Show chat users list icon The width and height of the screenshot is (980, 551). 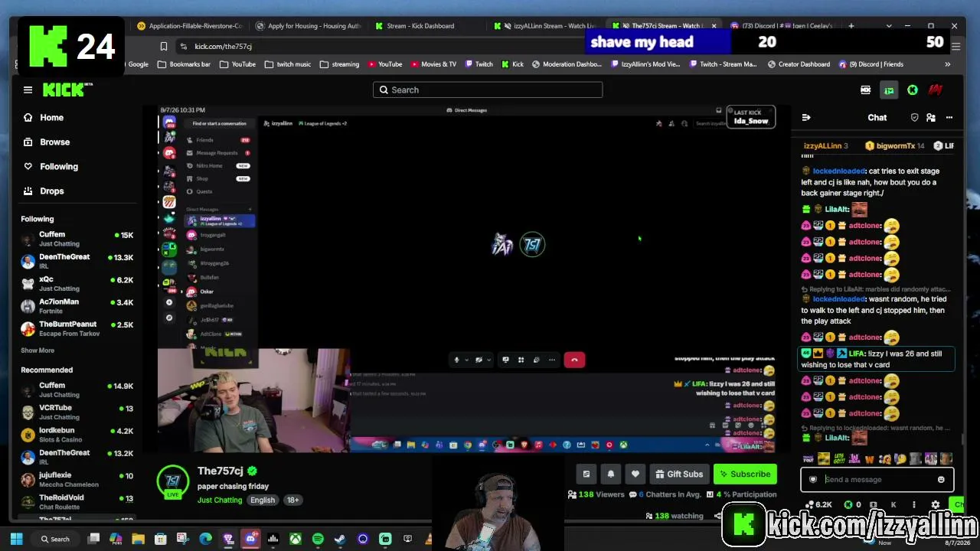(931, 118)
